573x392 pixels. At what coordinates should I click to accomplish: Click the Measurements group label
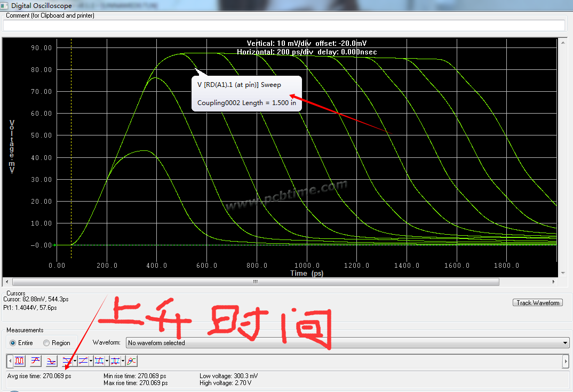pos(25,330)
